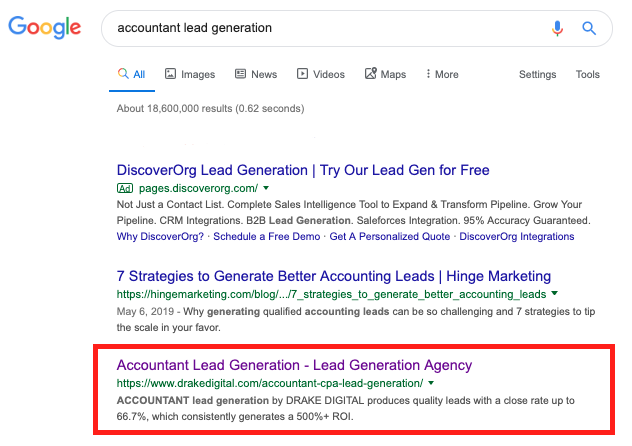This screenshot has height=446, width=632.
Task: Open the News tab icon
Action: pos(240,74)
